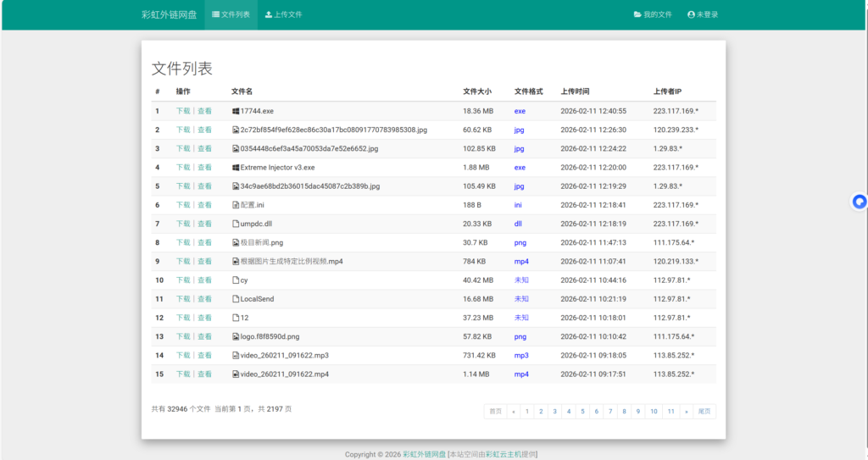The width and height of the screenshot is (868, 460).
Task: Open the 文件列表 tab in the navbar
Action: pos(231,15)
